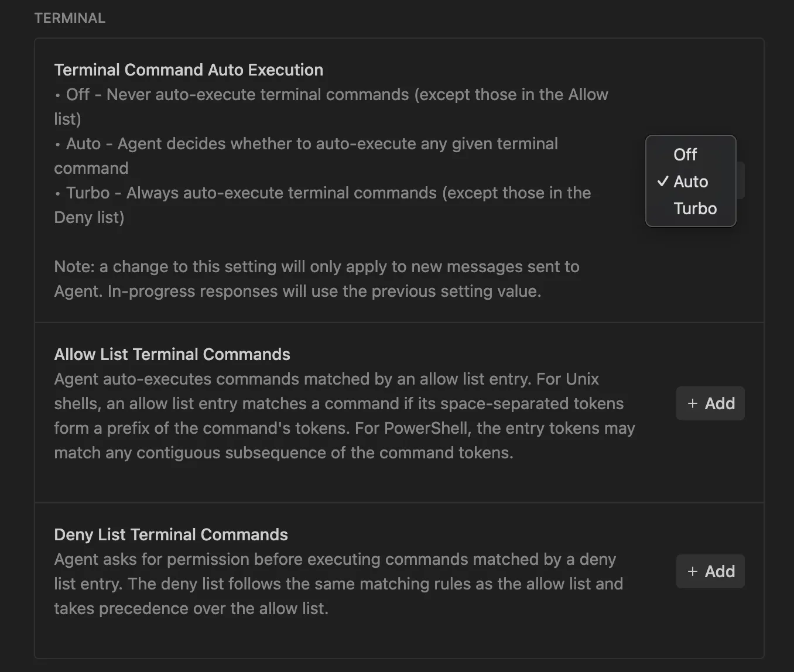Pick Turbo from the execution mode list

click(695, 208)
